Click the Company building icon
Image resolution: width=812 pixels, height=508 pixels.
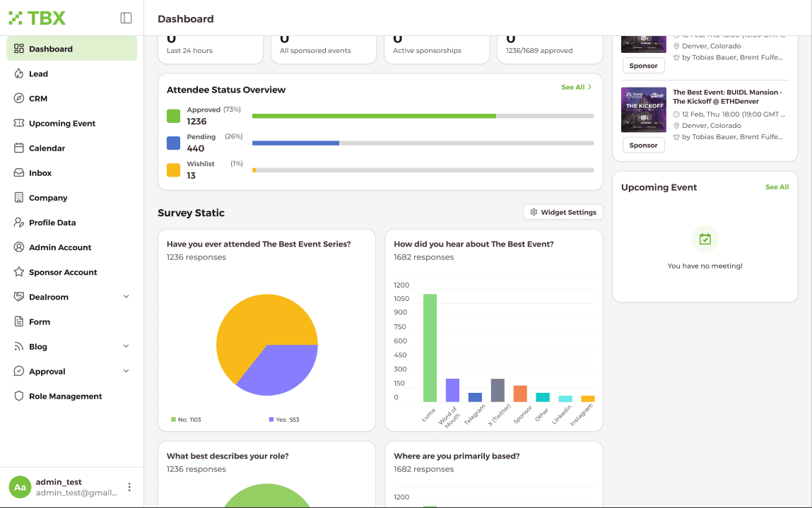[x=18, y=198]
